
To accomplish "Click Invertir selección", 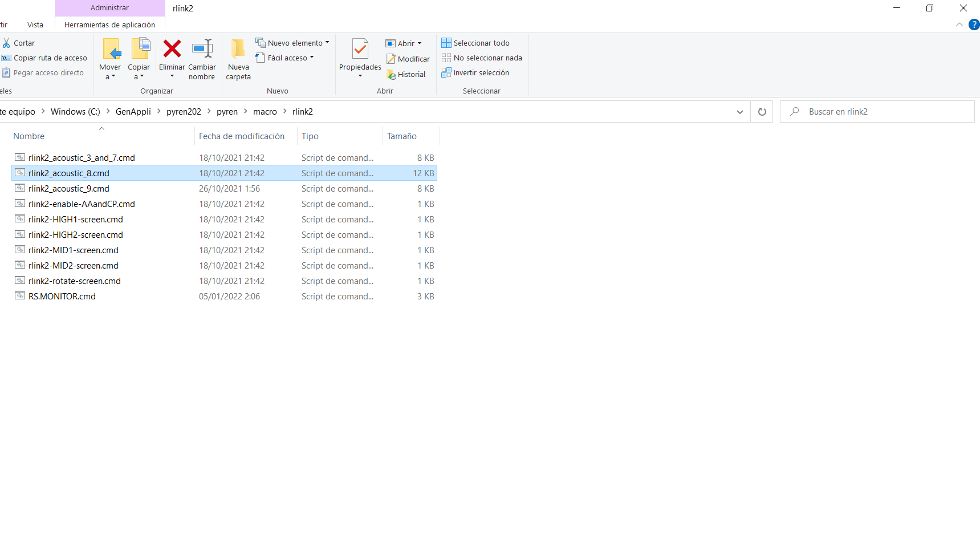I will (x=475, y=72).
